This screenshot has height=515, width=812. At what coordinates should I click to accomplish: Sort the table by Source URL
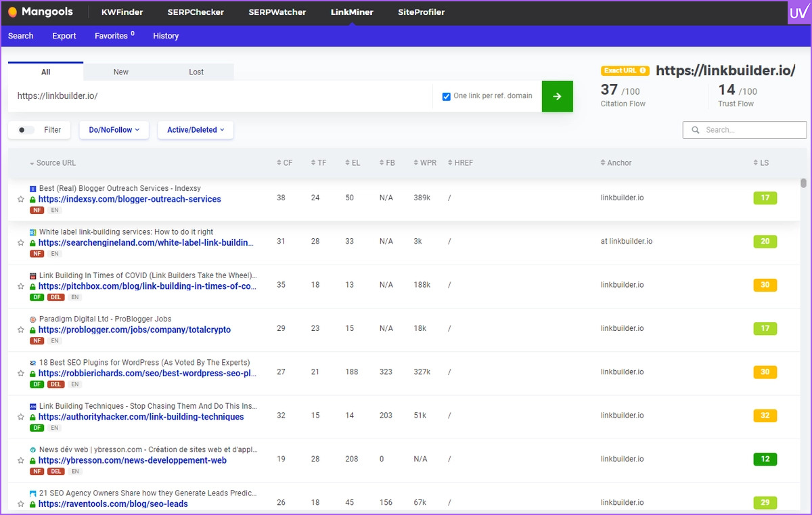[55, 163]
